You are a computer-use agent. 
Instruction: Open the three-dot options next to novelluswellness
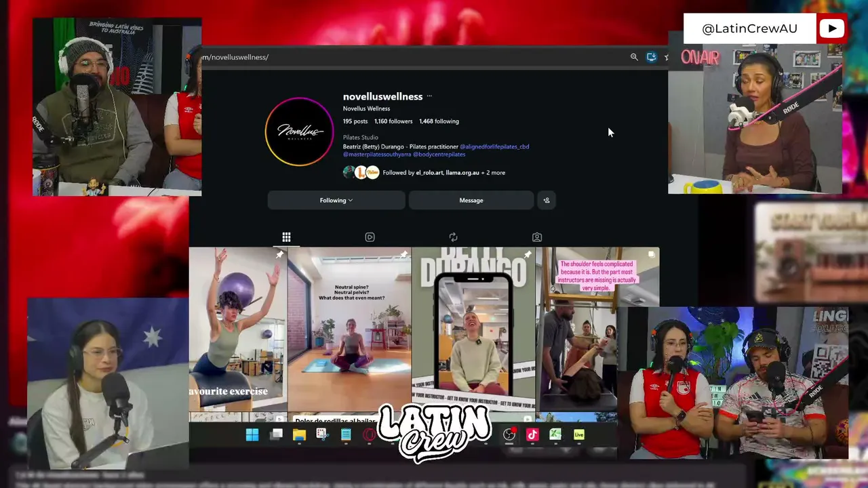pos(429,96)
